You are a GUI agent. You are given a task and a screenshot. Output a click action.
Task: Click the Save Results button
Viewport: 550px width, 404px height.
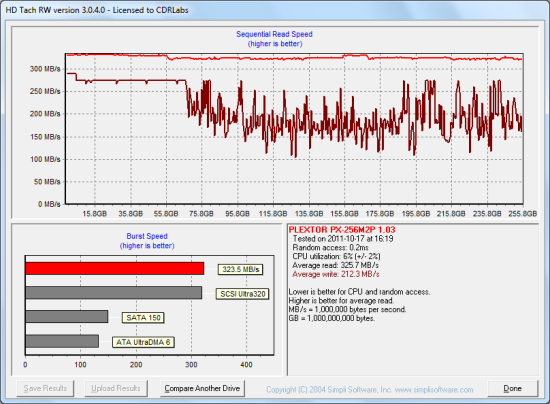(x=45, y=389)
